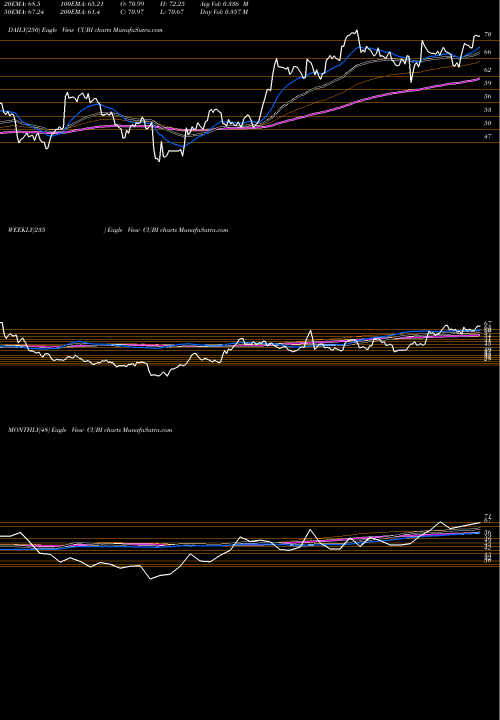Viewport: 500px width, 720px height.
Task: Click the 47 price label on daily axis
Action: pos(488,136)
